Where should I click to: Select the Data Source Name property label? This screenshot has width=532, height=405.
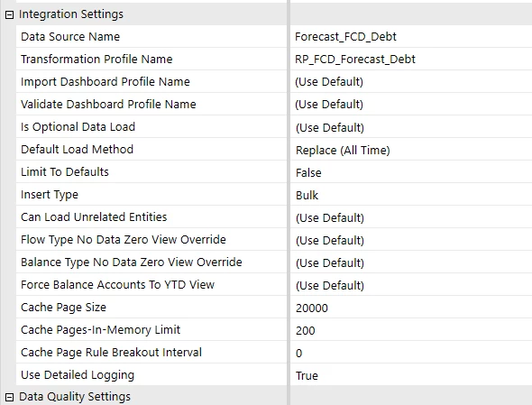point(70,36)
